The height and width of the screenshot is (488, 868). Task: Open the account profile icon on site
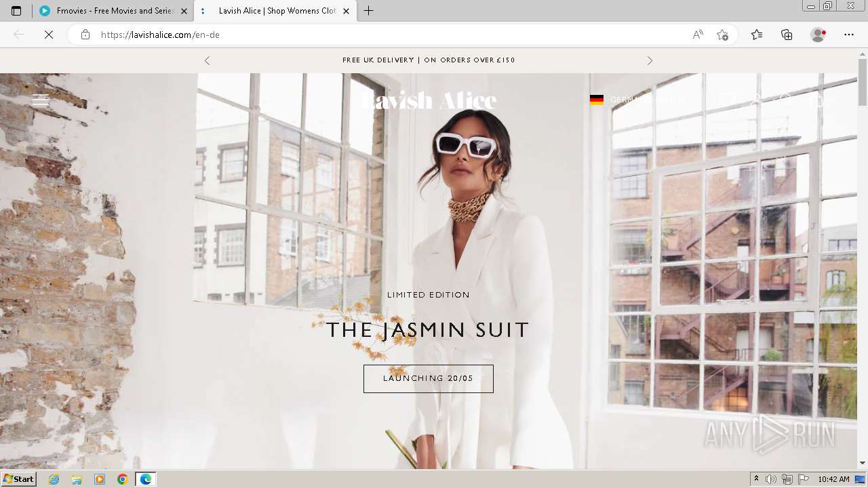coord(757,100)
